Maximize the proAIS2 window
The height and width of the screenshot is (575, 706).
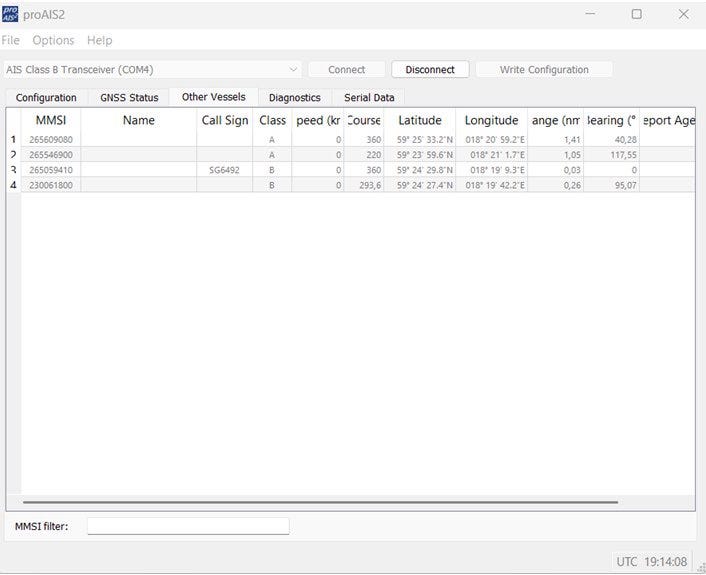pyautogui.click(x=637, y=14)
